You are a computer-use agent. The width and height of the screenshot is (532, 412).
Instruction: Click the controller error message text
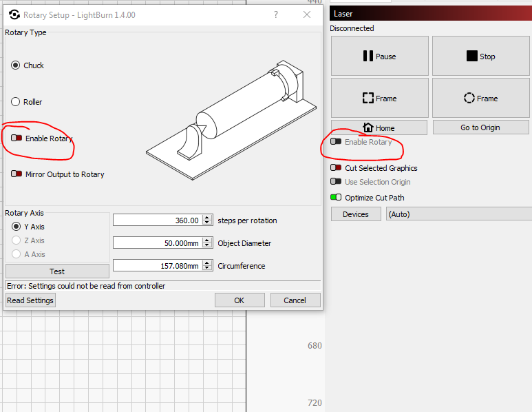86,286
